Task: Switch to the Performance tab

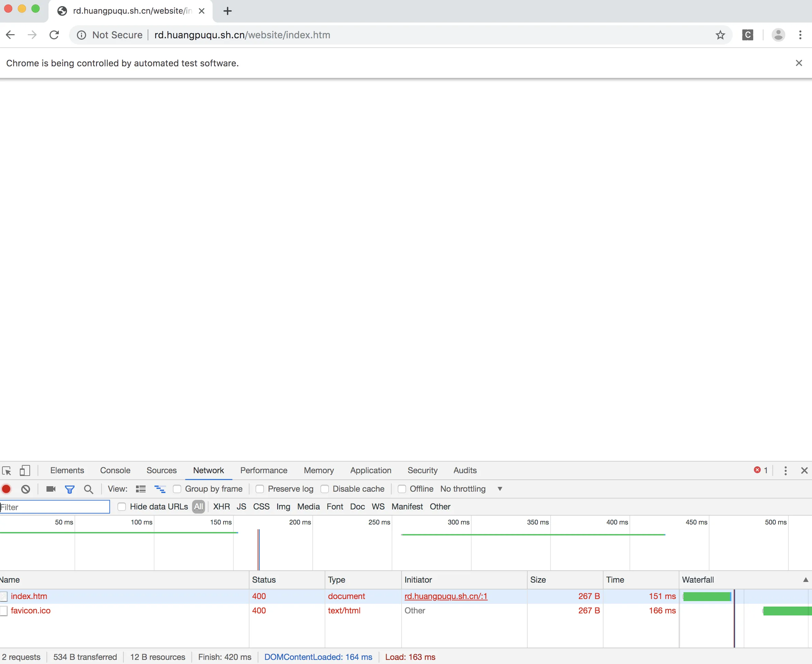Action: pos(263,470)
